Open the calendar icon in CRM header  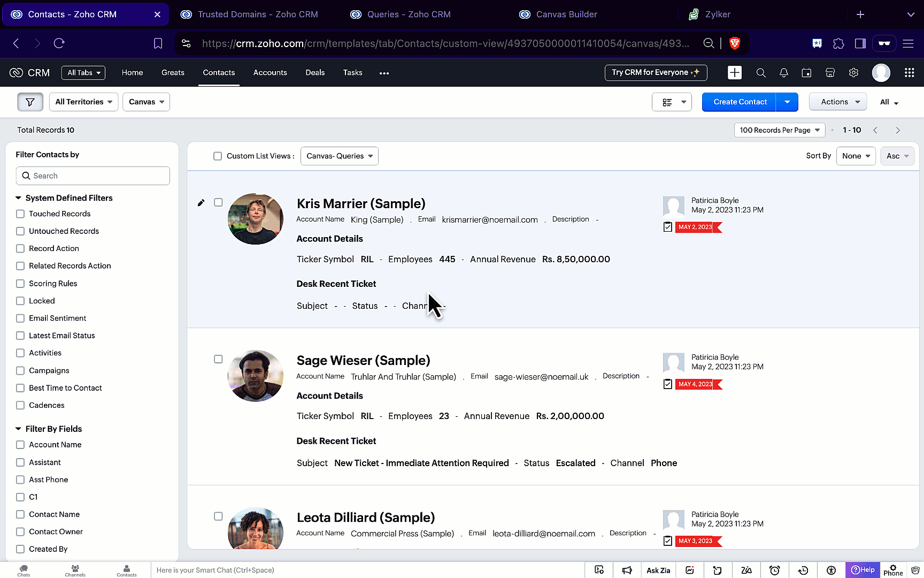click(806, 73)
